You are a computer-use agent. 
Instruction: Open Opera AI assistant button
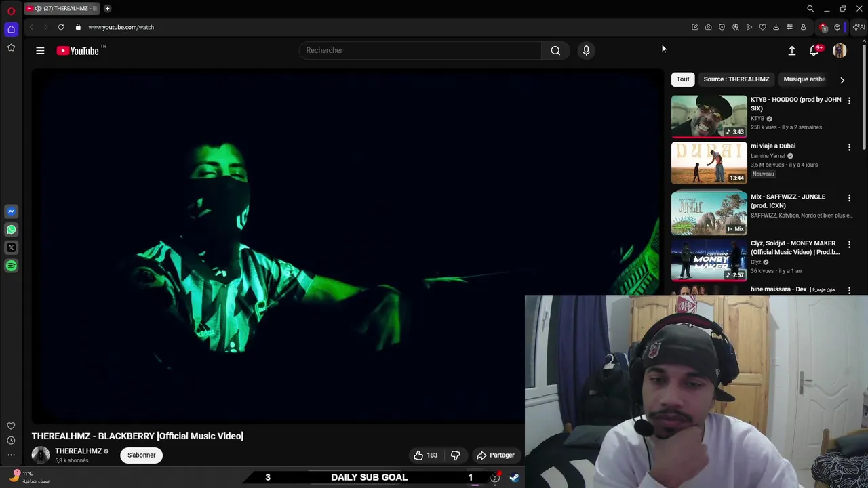(859, 27)
